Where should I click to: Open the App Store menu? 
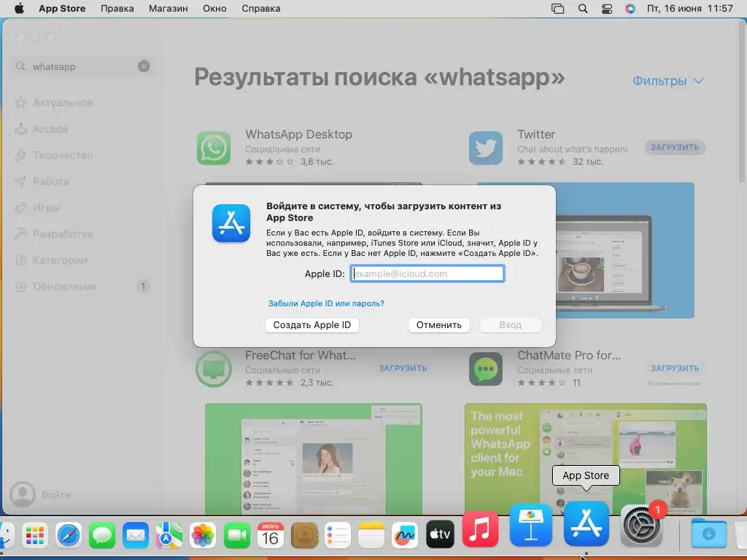(x=62, y=8)
